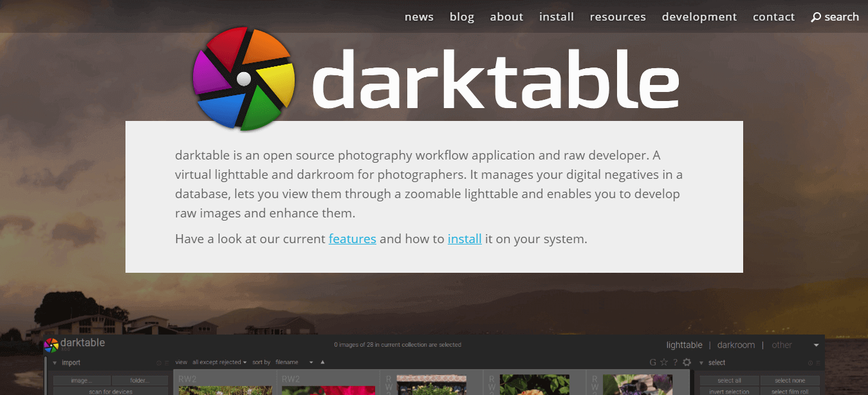This screenshot has width=868, height=395.
Task: Click the G grouping icon
Action: [653, 362]
